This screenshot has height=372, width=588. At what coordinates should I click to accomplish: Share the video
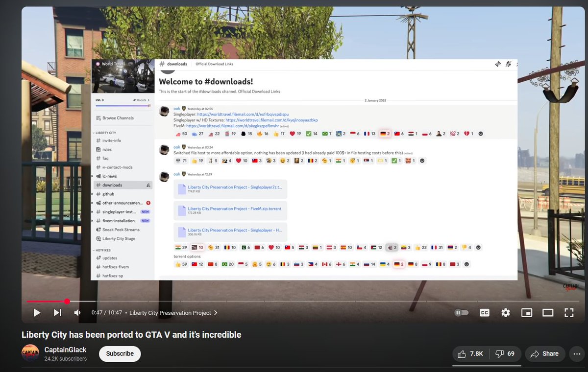coord(545,353)
